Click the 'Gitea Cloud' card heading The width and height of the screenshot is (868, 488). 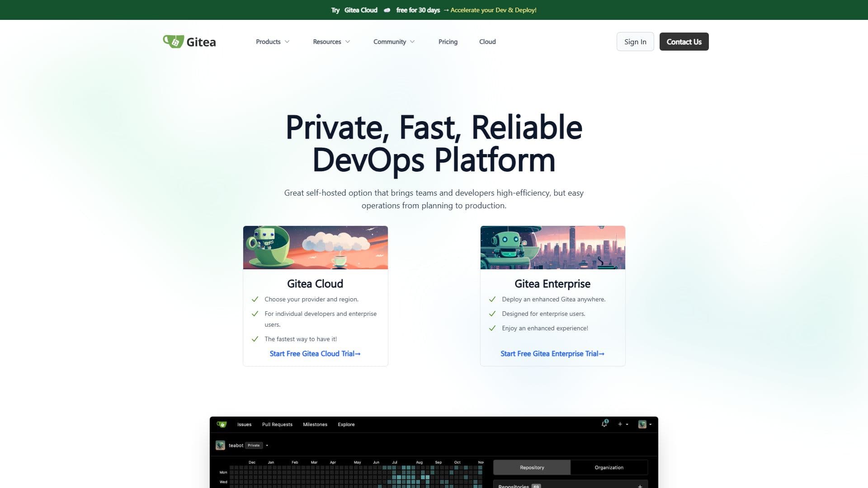click(x=315, y=284)
